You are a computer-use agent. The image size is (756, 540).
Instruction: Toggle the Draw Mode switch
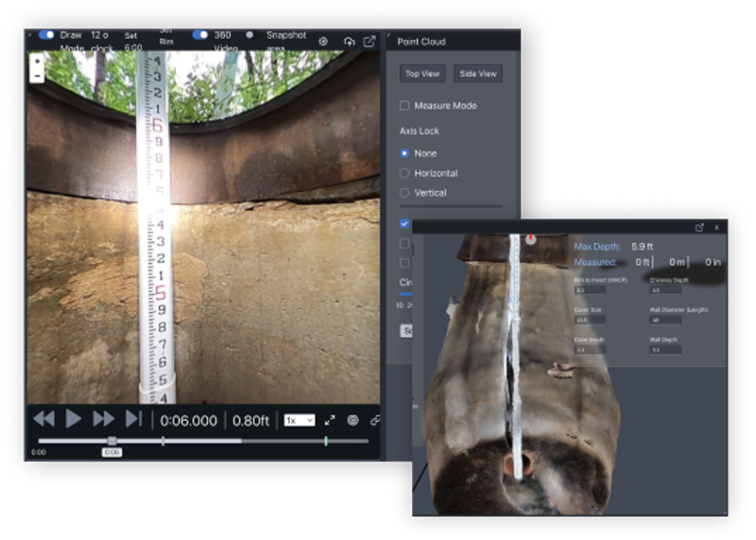point(46,35)
